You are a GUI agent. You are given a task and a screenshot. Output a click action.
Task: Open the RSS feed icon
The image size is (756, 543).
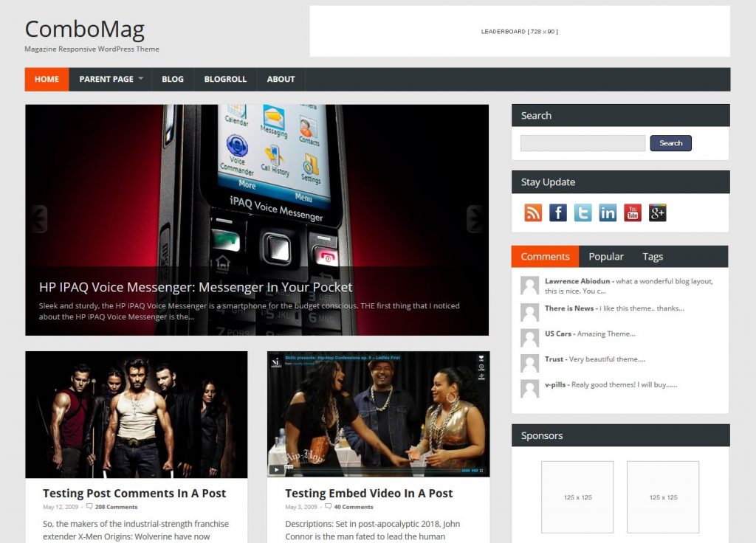[x=533, y=212]
